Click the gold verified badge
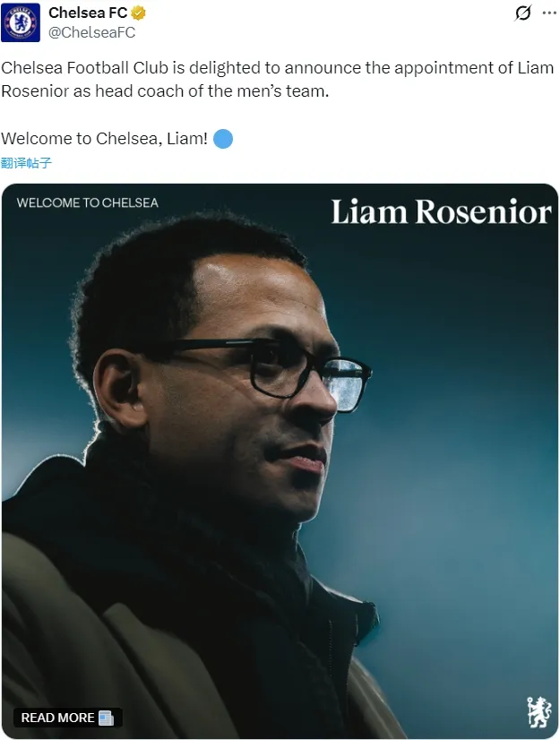 (138, 13)
